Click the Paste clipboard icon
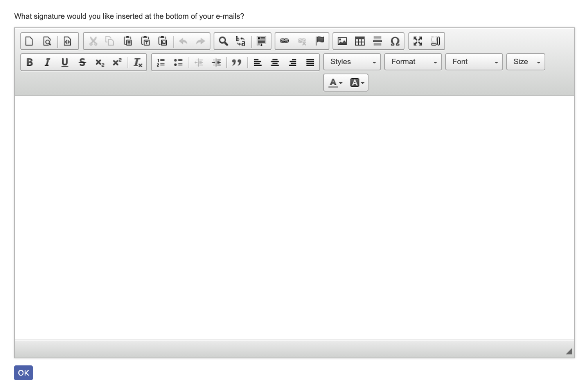Viewport: 586px width, 392px height. (128, 41)
